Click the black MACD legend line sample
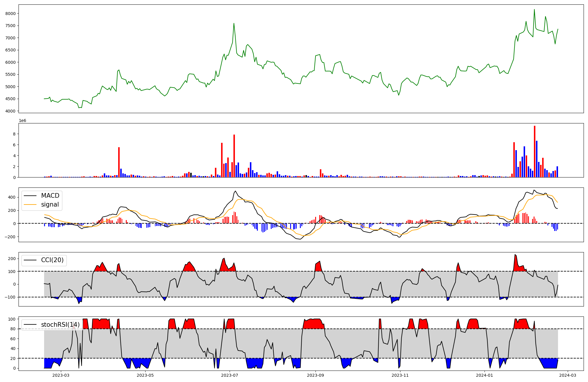Viewport: 588px width, 382px height. (x=30, y=196)
